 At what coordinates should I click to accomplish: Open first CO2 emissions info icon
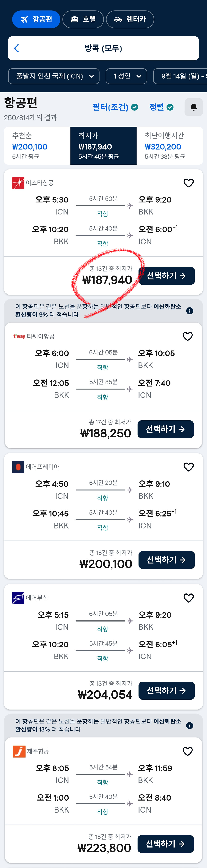190,311
